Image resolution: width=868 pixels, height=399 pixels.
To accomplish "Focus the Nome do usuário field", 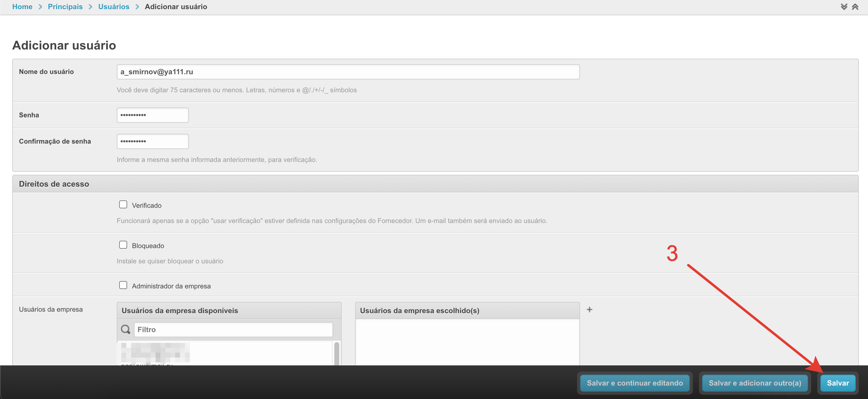I will 348,72.
